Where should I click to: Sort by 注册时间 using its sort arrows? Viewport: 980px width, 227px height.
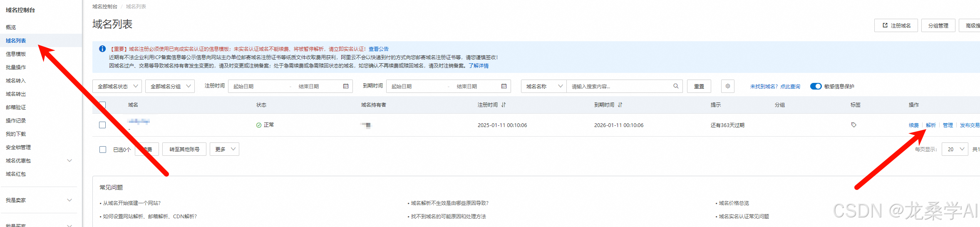504,105
